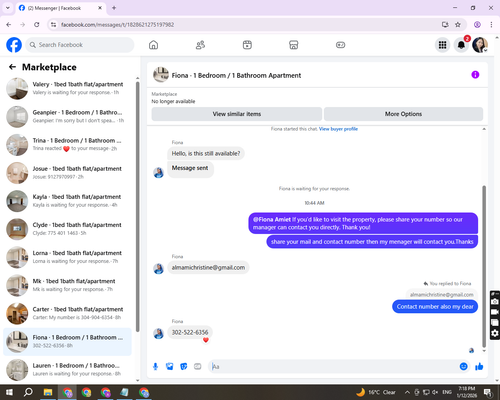Image resolution: width=500 pixels, height=400 pixels.
Task: Open a new browser tab
Action: 114,8
